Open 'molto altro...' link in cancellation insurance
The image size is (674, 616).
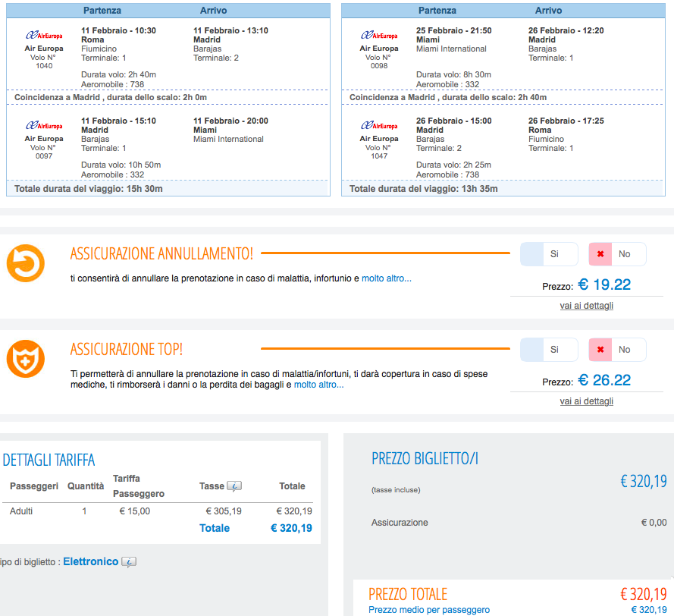pyautogui.click(x=387, y=278)
